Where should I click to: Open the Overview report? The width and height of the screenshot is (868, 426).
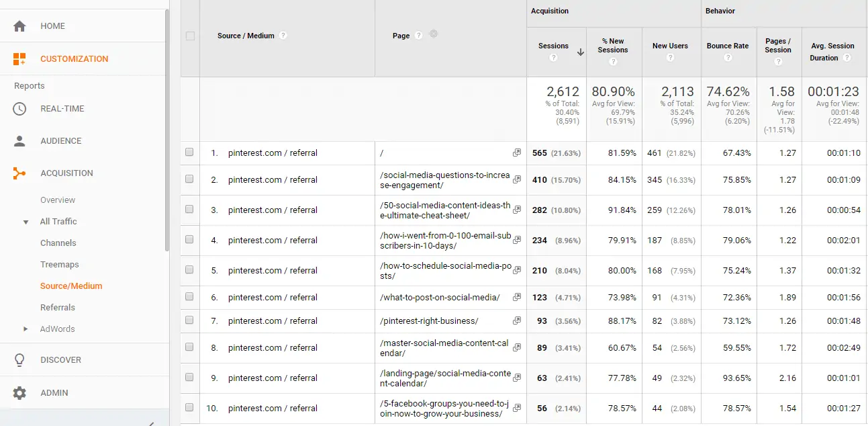[x=58, y=200]
